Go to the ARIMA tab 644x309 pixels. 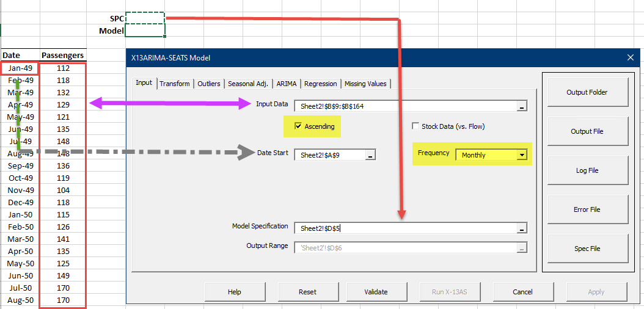287,84
